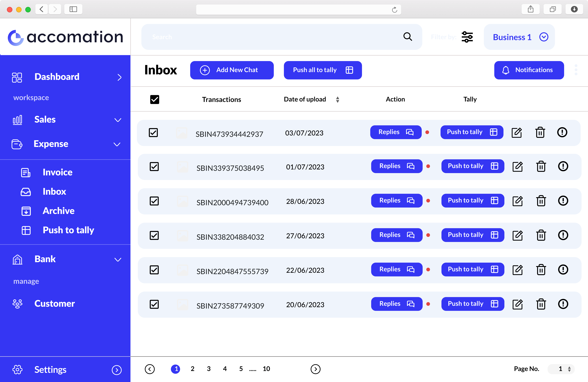Click the search magnifier icon
Image resolution: width=588 pixels, height=382 pixels.
(x=408, y=37)
